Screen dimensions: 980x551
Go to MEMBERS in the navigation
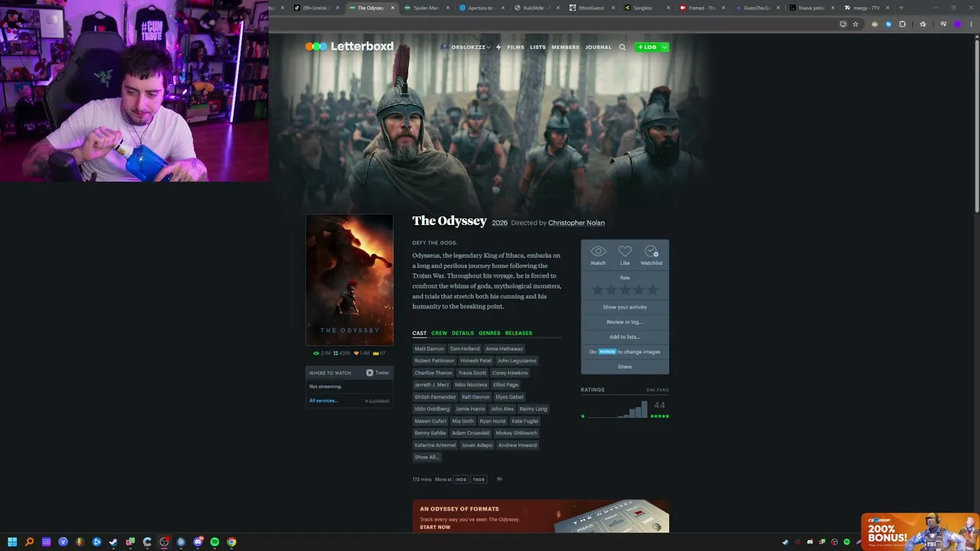[566, 47]
